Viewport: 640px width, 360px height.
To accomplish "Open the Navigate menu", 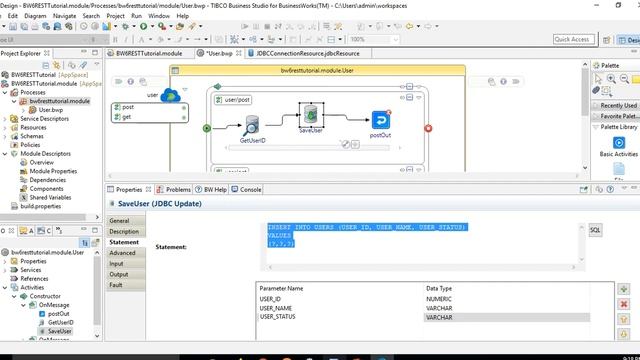I will (64, 16).
